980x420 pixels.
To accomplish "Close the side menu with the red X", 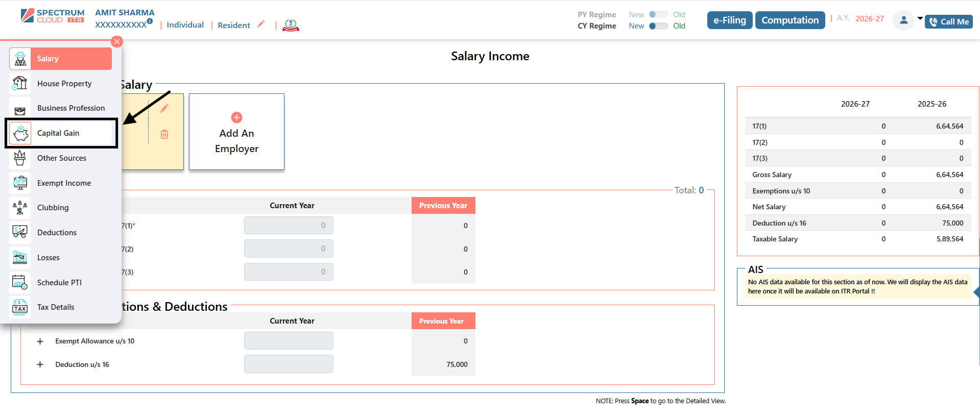I will (117, 42).
